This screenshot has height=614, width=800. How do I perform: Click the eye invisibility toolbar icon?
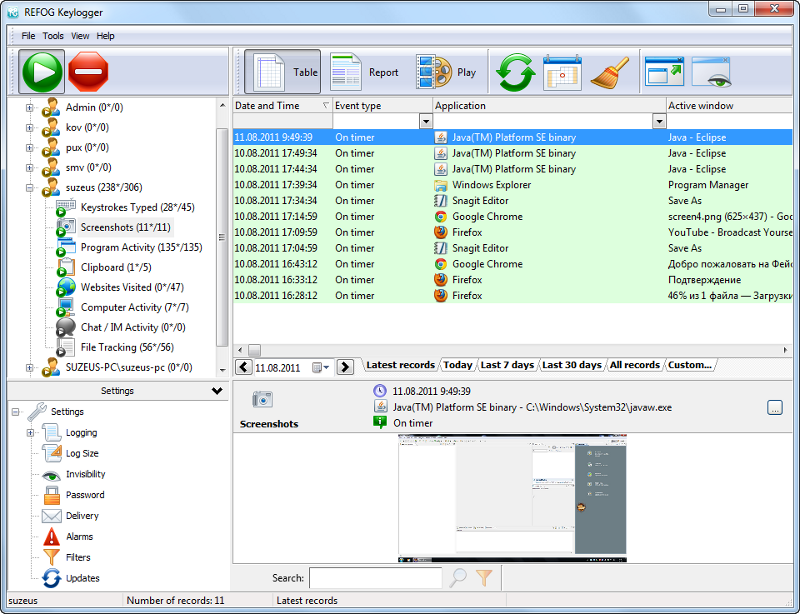710,72
